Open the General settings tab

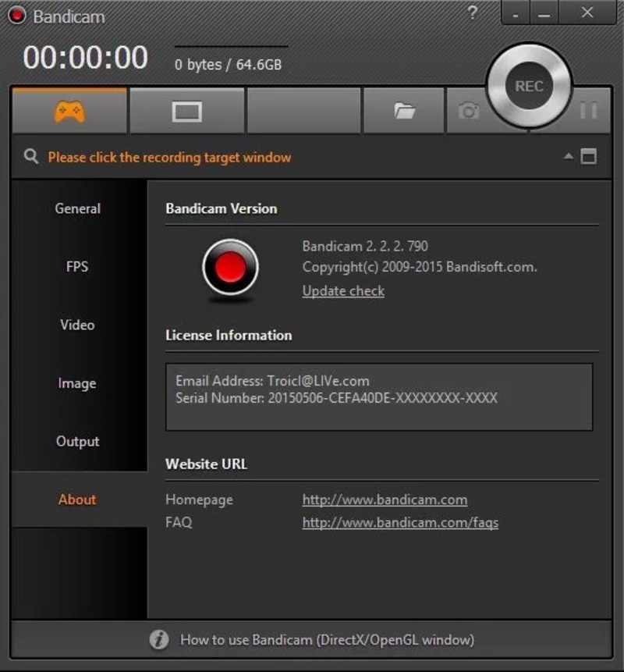click(77, 209)
